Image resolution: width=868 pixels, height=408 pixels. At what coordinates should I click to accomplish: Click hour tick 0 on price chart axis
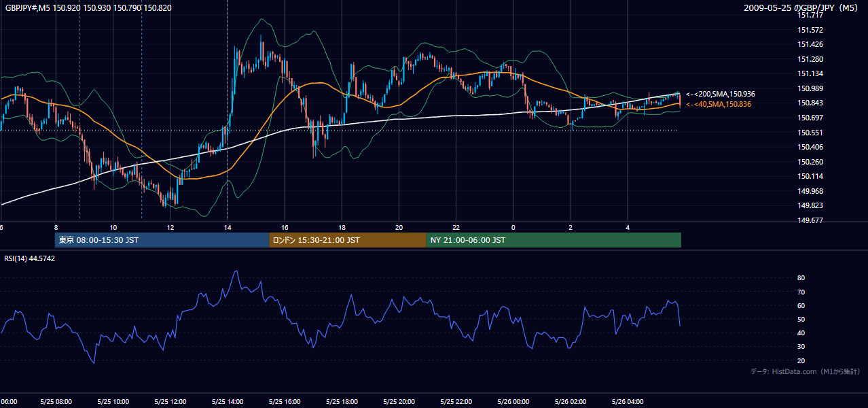[x=513, y=227]
